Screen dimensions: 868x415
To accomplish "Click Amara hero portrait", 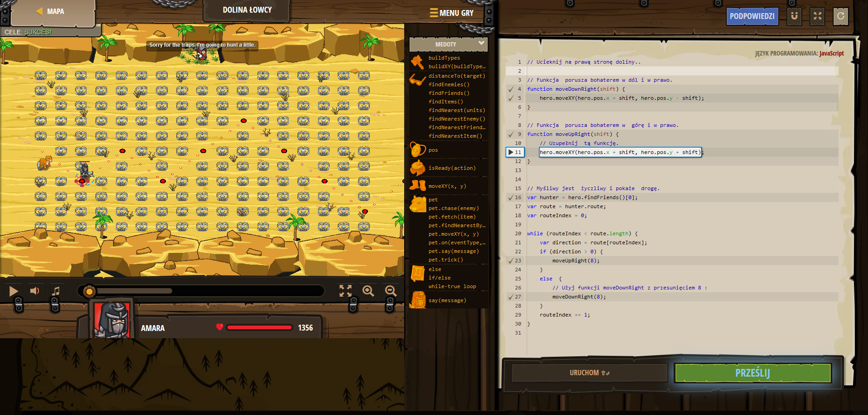I will coord(112,319).
